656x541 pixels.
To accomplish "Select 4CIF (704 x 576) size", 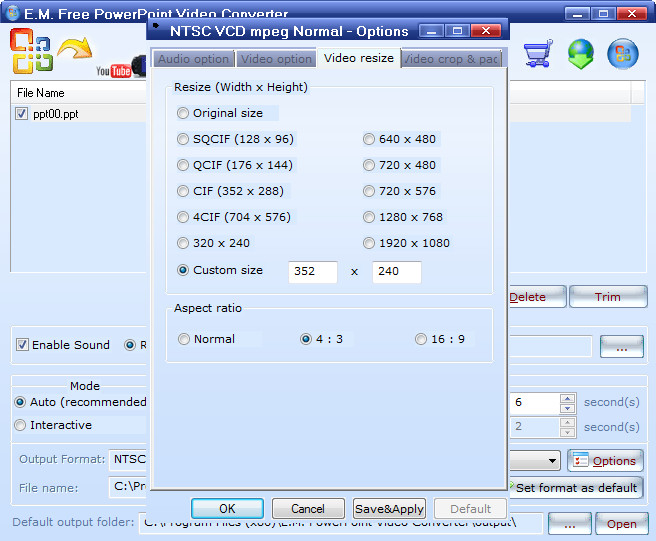I will coord(183,217).
